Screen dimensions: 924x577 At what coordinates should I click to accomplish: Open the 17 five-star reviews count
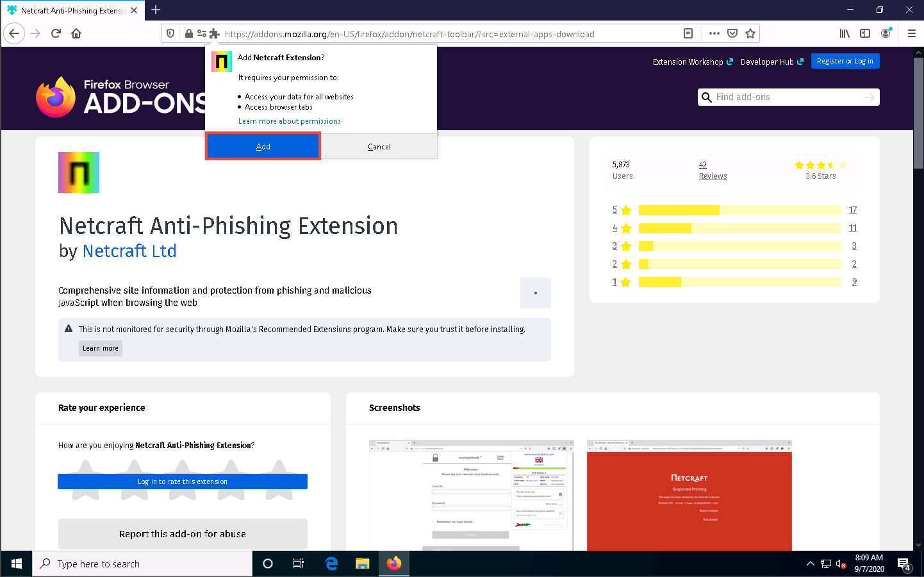point(853,210)
